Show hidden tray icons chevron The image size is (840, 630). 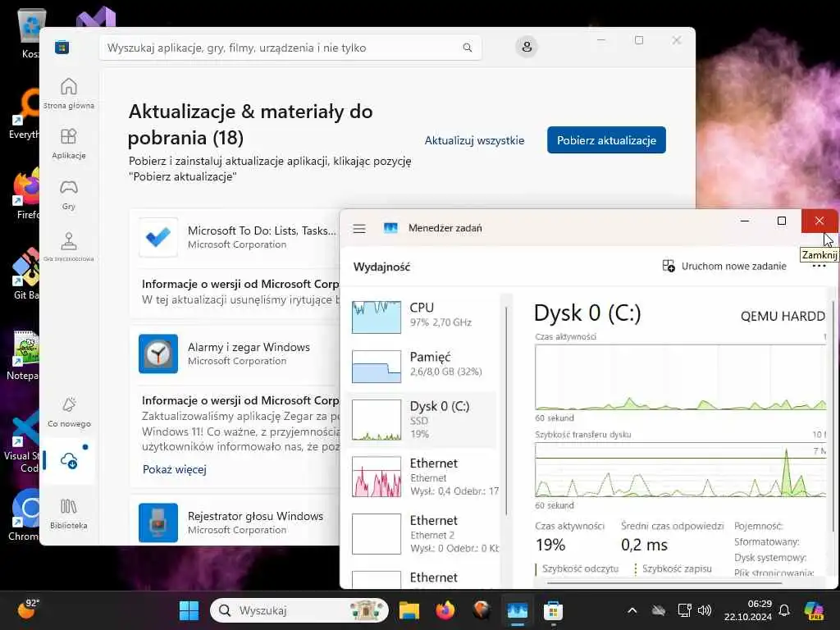(x=632, y=610)
